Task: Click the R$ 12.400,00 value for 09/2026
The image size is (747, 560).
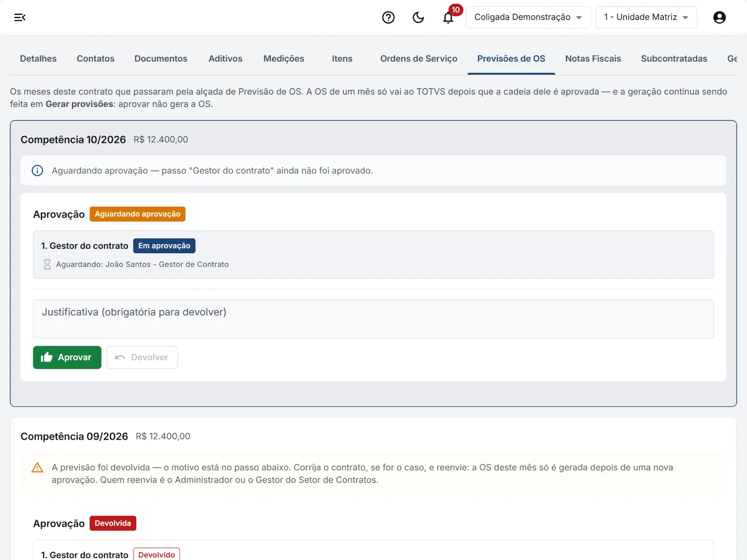Action: [163, 436]
